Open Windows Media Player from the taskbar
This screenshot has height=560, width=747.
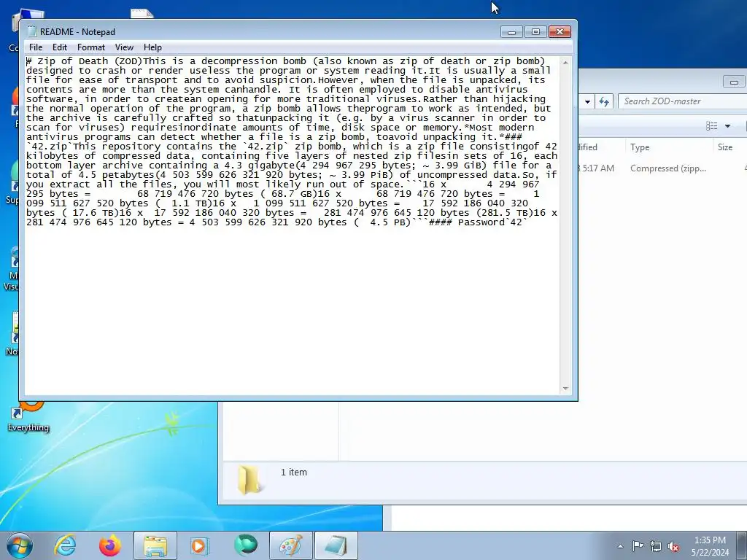pos(200,545)
